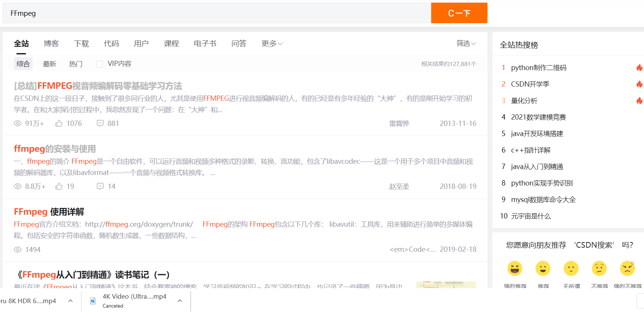Open hot search java开发环境搭建
This screenshot has height=314, width=644.
pyautogui.click(x=537, y=133)
